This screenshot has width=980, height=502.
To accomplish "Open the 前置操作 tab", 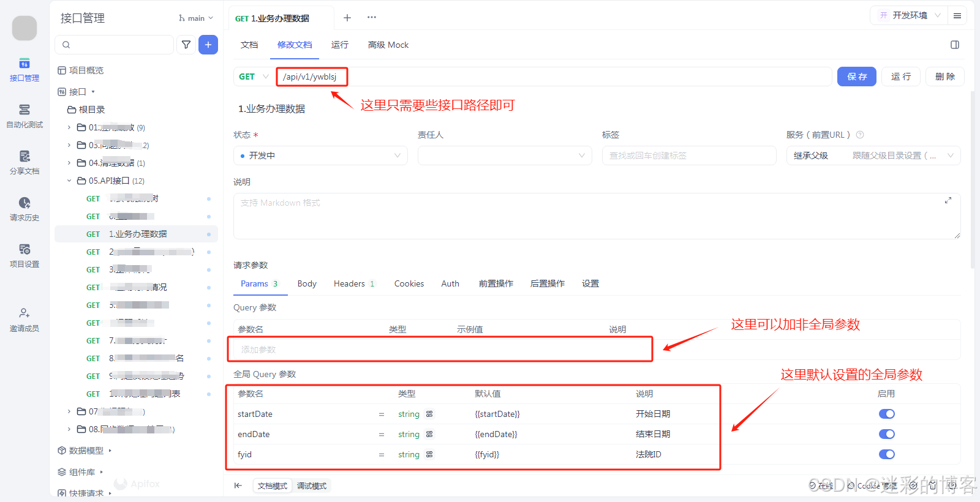I will (x=496, y=283).
